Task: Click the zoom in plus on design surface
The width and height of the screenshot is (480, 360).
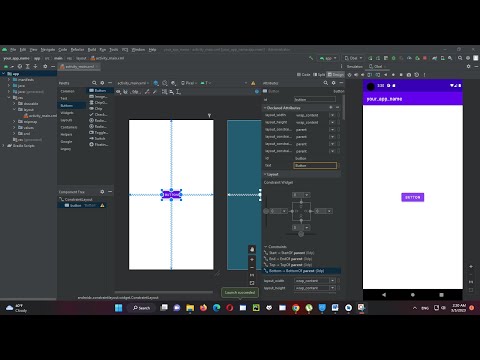Action: point(252,259)
